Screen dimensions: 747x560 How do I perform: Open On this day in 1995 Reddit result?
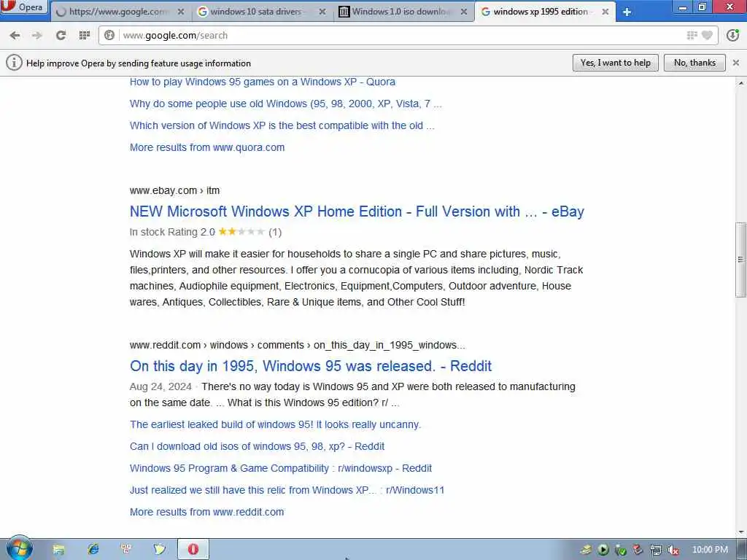(x=311, y=366)
